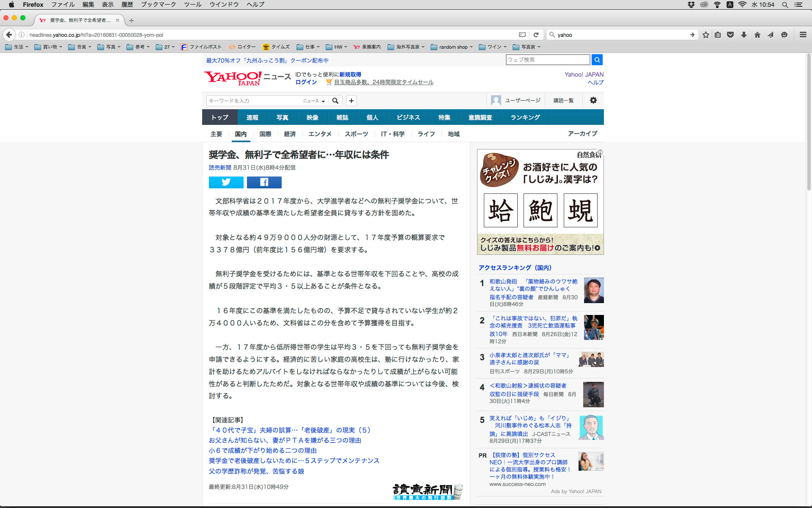Open related article about PTA

285,440
